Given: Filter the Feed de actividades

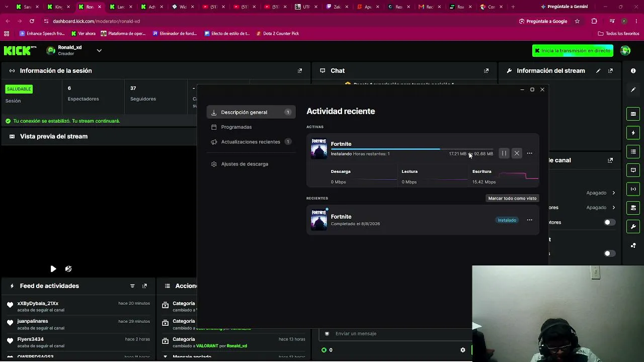Looking at the screenshot, I should 132,286.
